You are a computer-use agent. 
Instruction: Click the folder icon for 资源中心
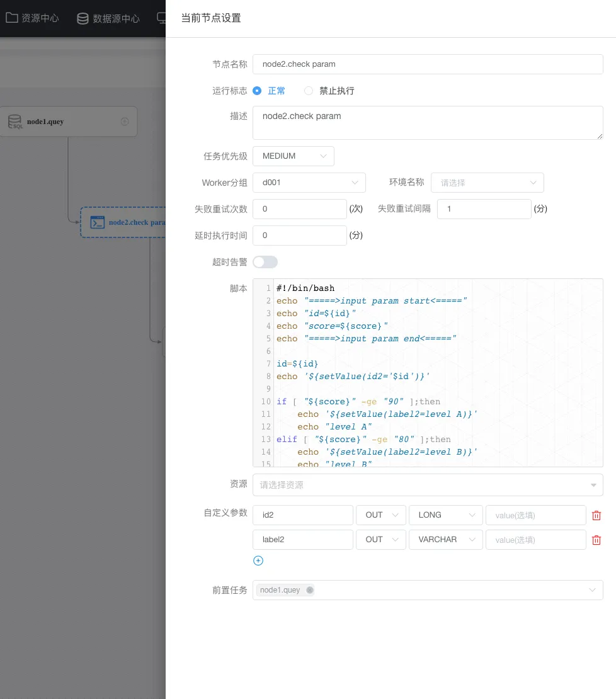point(11,18)
